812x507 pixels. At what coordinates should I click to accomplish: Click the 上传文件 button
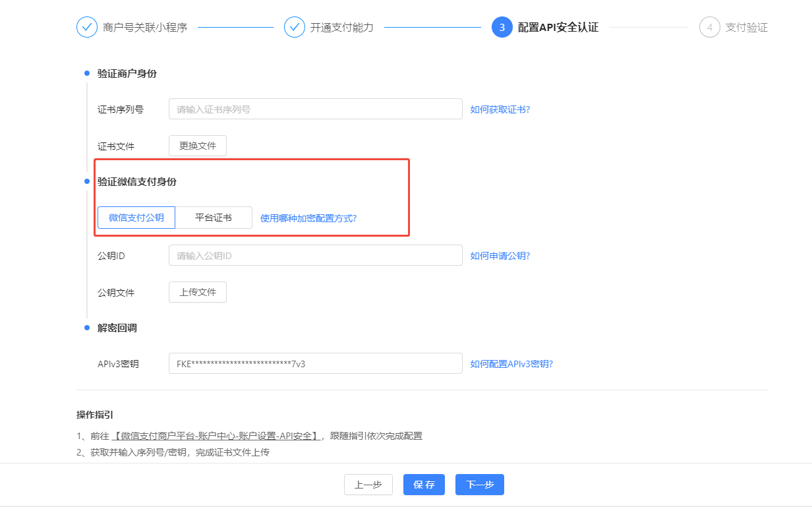click(198, 292)
